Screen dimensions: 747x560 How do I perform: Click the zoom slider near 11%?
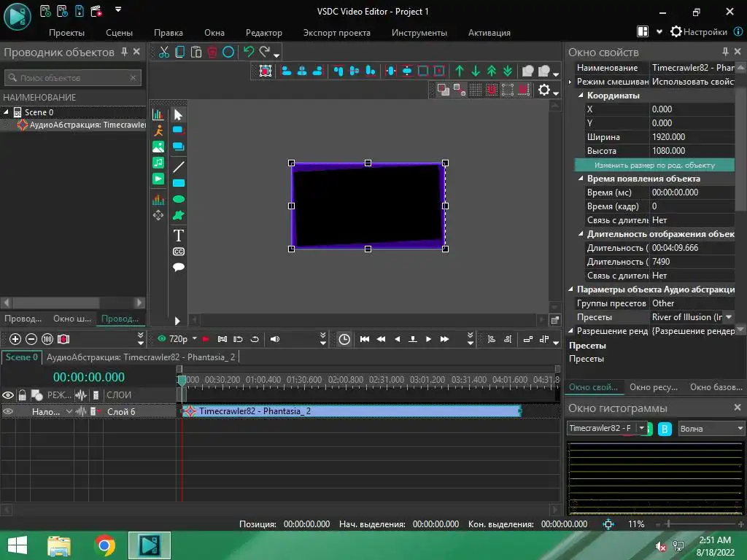tap(669, 524)
